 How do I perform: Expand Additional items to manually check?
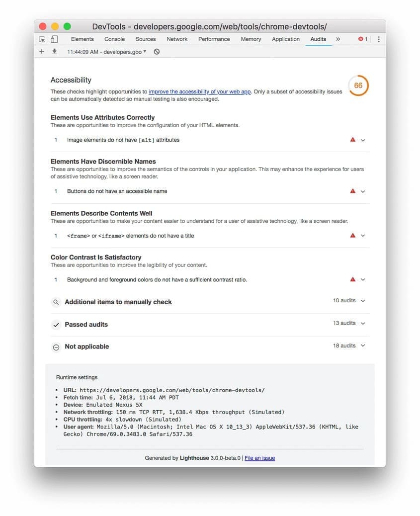[x=363, y=301]
